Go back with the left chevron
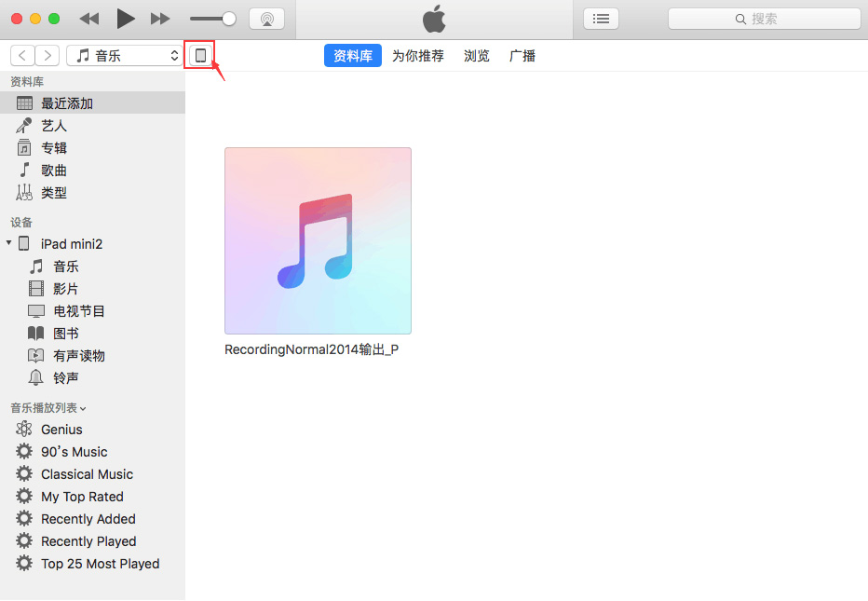 (x=22, y=56)
